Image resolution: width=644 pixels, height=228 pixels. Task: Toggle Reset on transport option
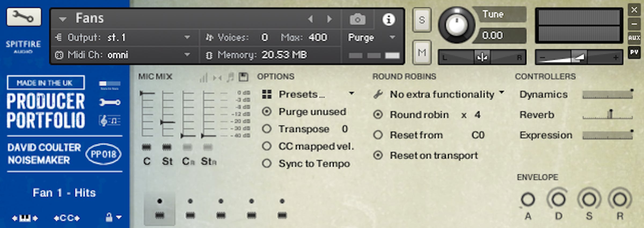(x=378, y=155)
